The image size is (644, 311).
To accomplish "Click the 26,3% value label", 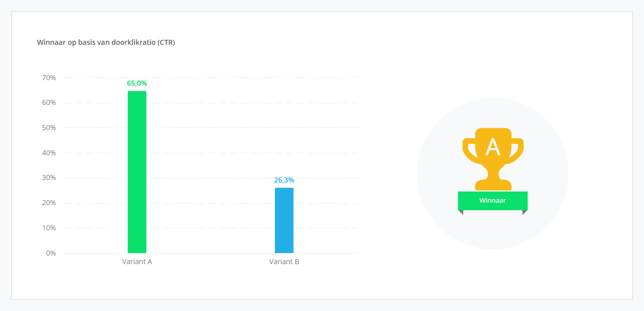I will click(284, 180).
